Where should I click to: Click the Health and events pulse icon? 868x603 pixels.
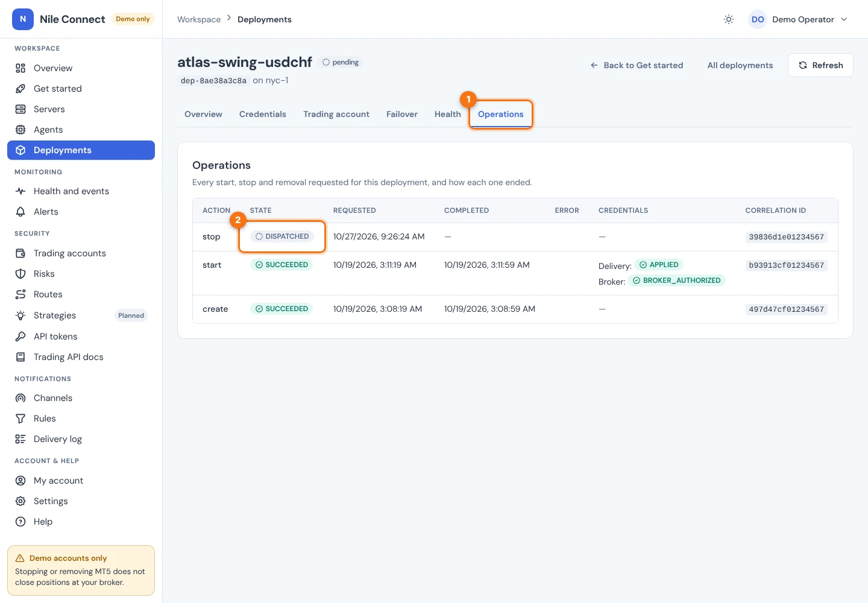pyautogui.click(x=20, y=191)
